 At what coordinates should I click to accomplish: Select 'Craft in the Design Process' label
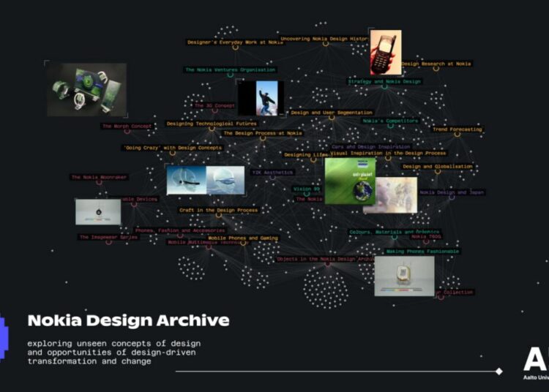(218, 210)
